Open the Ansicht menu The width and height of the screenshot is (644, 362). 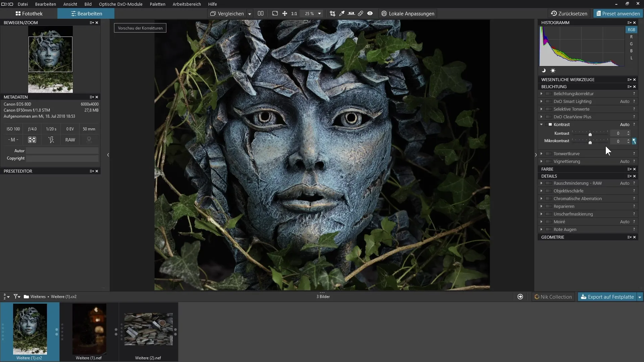(70, 4)
